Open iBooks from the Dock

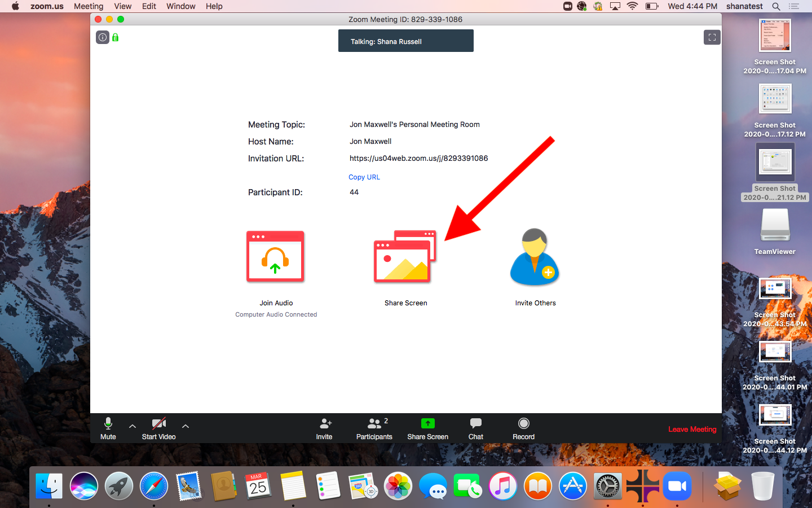click(538, 485)
